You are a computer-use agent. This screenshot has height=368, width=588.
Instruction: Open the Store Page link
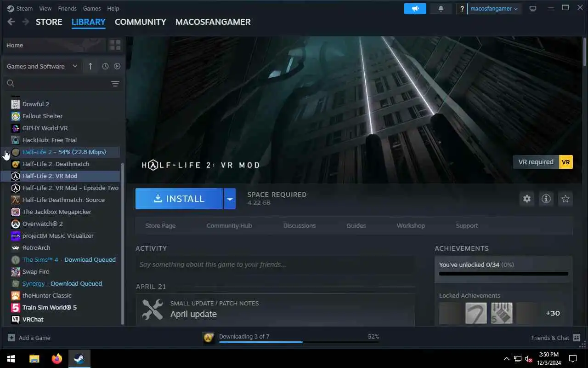click(160, 225)
